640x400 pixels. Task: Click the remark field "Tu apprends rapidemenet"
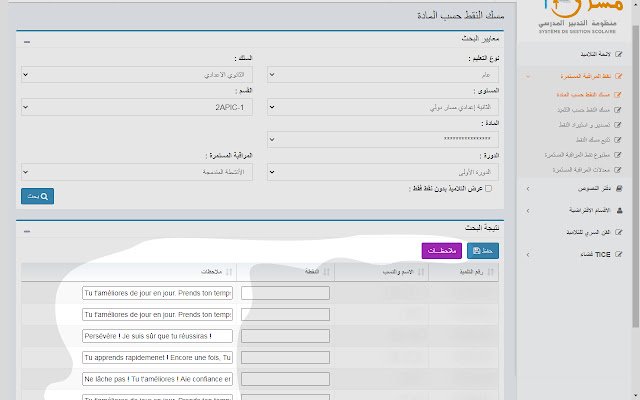coord(157,358)
